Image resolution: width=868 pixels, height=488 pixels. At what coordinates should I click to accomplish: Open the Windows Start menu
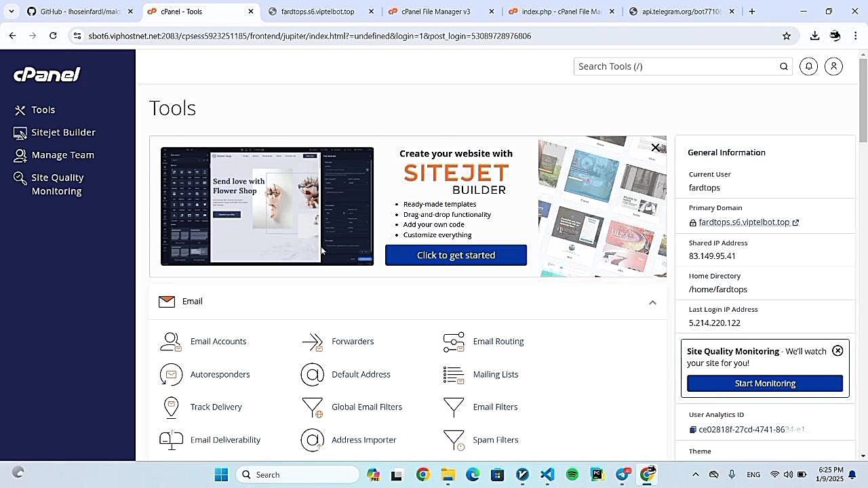point(221,474)
